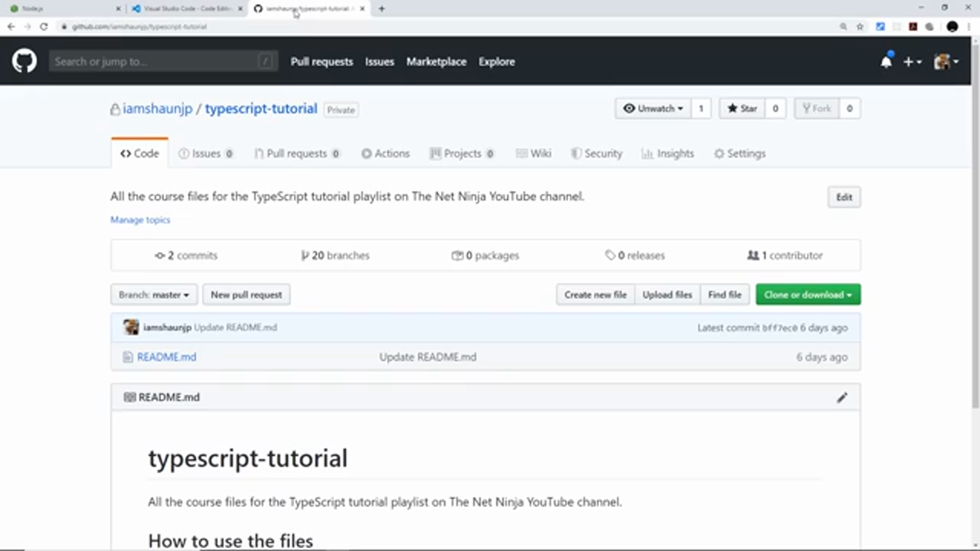Open the GitHub home logo
Viewport: 980px width, 551px height.
coord(24,61)
